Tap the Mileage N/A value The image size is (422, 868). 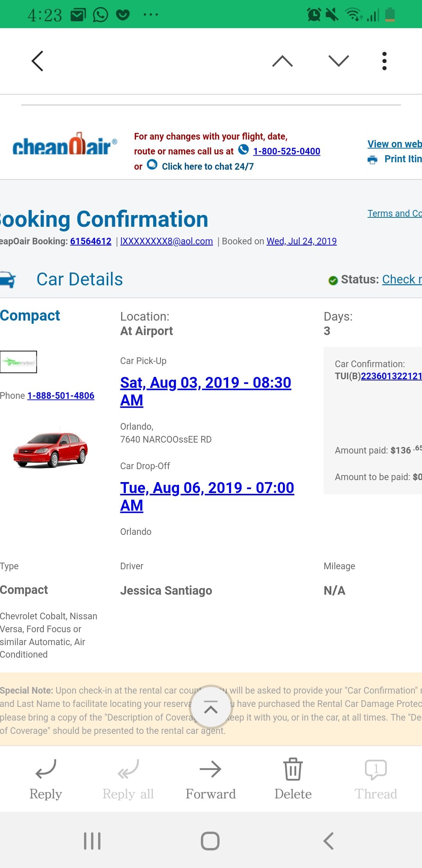[334, 590]
